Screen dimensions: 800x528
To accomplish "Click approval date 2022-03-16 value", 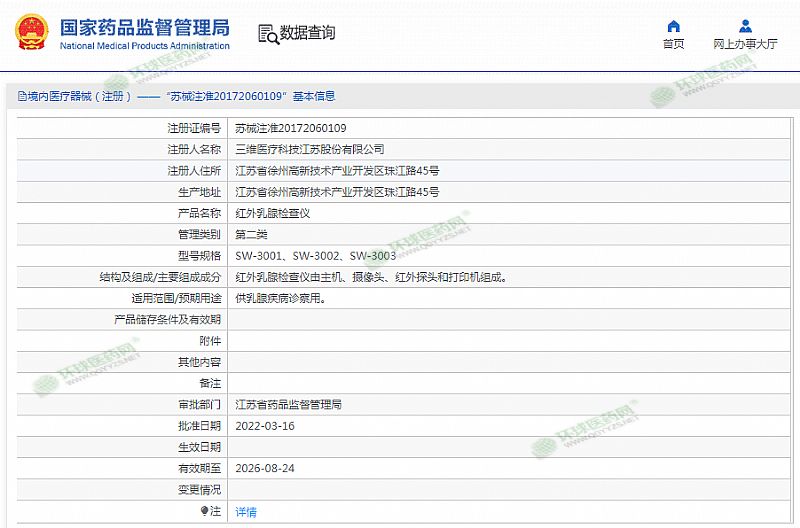I will pos(265,426).
